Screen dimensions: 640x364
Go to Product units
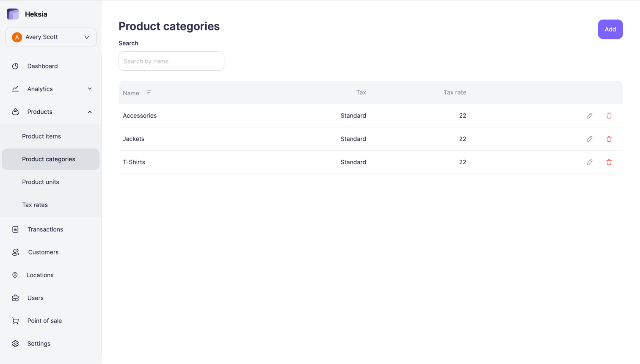point(40,182)
